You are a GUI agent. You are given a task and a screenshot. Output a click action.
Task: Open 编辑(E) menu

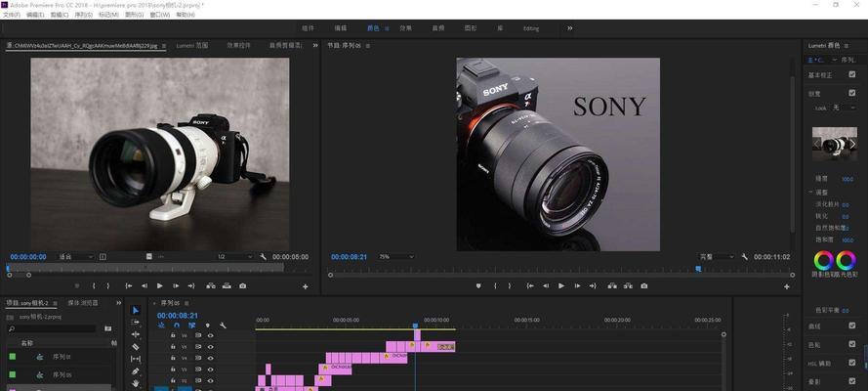point(35,15)
